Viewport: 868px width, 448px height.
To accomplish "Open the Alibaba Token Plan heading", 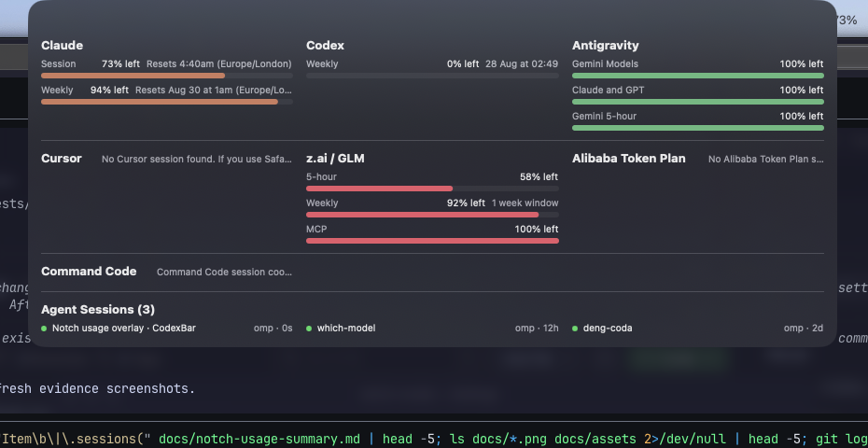I will pyautogui.click(x=629, y=159).
